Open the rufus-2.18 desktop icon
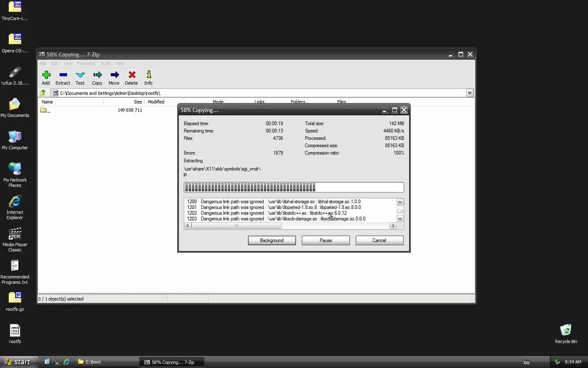588x368 pixels. 15,76
